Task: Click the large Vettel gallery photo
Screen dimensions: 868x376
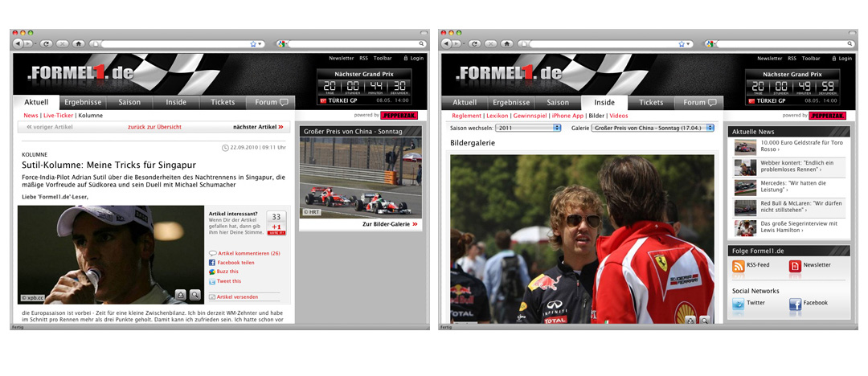Action: tap(582, 239)
